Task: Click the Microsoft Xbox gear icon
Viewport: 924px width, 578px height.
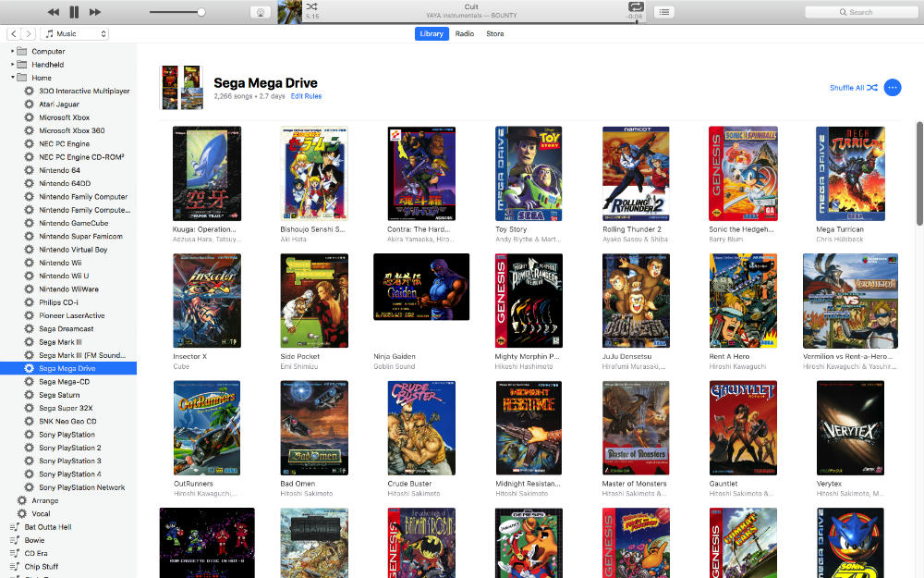Action: click(29, 117)
